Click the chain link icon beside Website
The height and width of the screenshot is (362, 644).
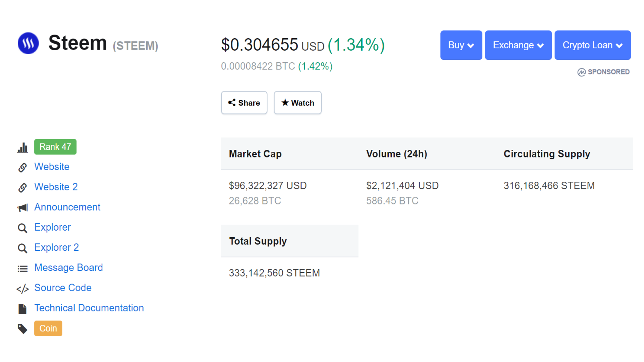[22, 167]
